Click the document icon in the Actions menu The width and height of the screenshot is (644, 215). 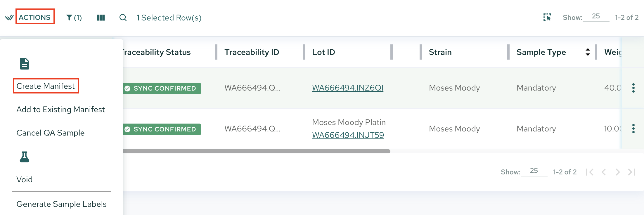[24, 63]
